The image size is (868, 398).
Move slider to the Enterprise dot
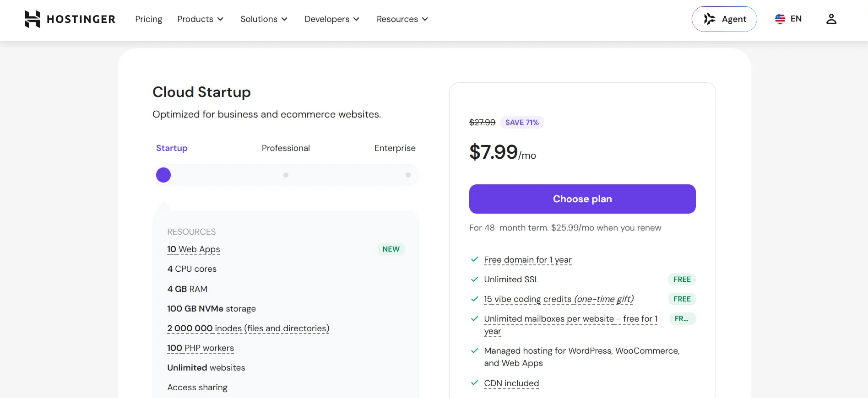(408, 175)
